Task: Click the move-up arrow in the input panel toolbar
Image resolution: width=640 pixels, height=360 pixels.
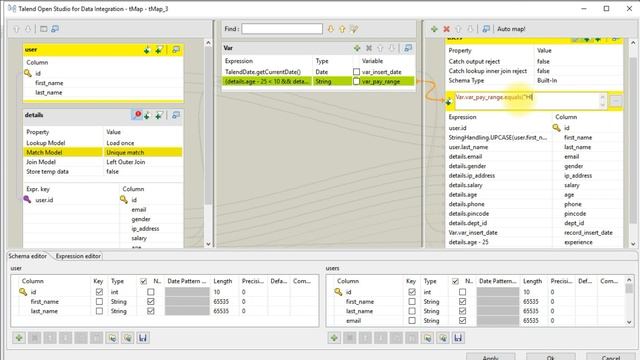Action: [x=16, y=29]
